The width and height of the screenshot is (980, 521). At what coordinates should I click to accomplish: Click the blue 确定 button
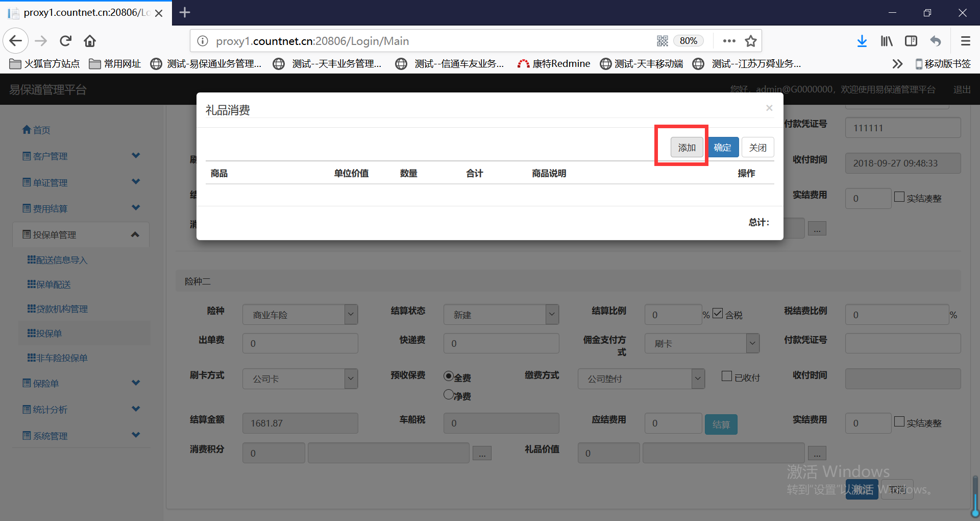tap(723, 148)
